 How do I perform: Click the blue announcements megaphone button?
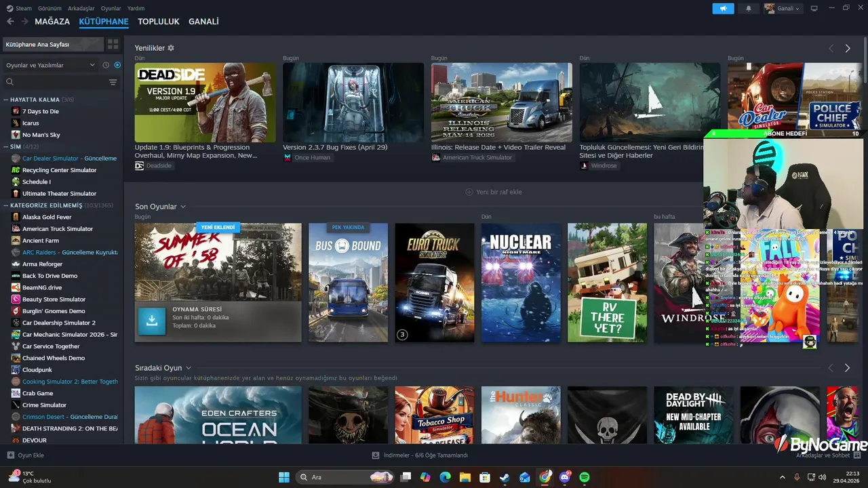pyautogui.click(x=723, y=8)
